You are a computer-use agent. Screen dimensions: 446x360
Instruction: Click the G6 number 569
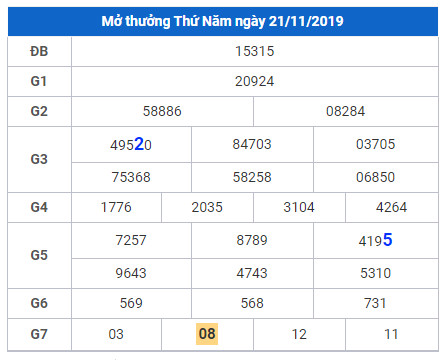pos(131,303)
